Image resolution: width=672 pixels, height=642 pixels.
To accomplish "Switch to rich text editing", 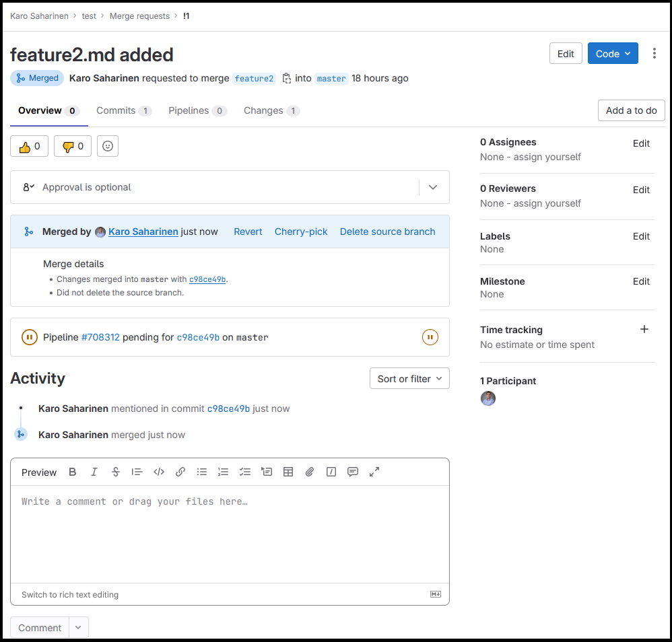I will pyautogui.click(x=70, y=595).
